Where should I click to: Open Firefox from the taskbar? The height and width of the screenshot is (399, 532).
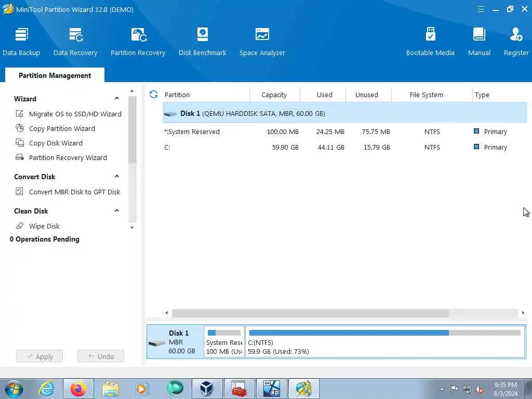[78, 389]
